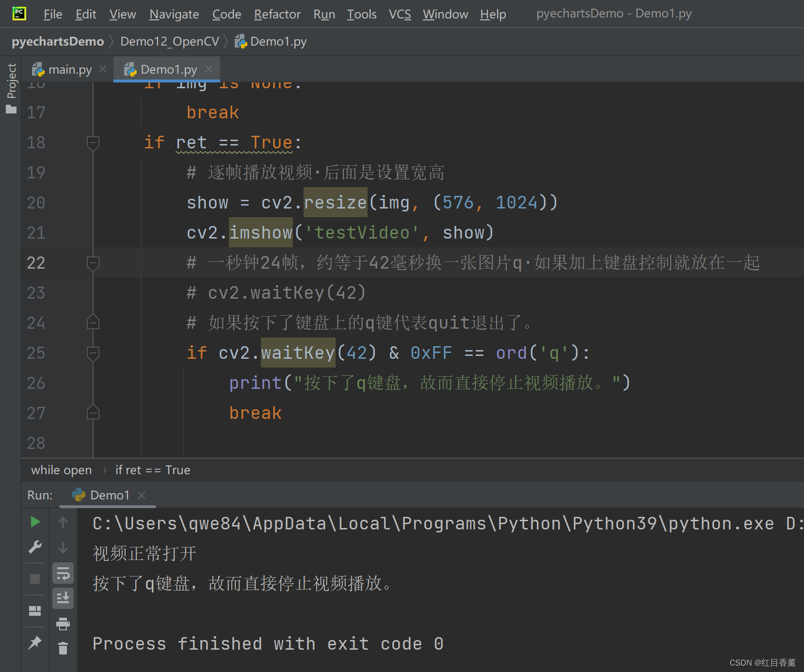804x672 pixels.
Task: Click line number 20 in the gutter
Action: pos(35,203)
